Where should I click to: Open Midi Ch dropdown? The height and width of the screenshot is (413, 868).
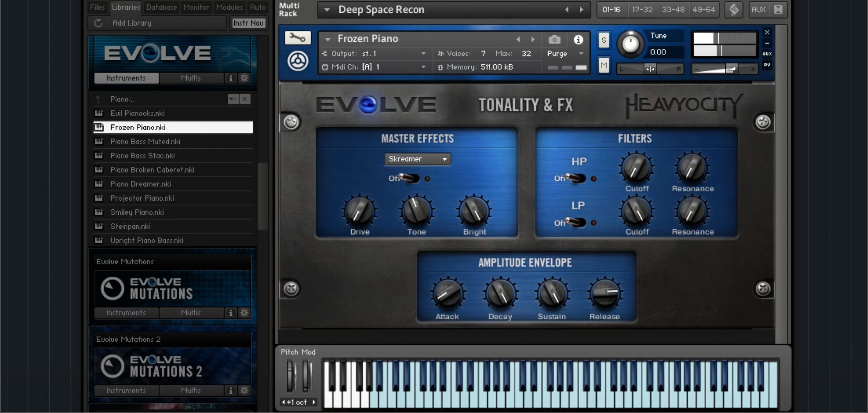point(423,67)
